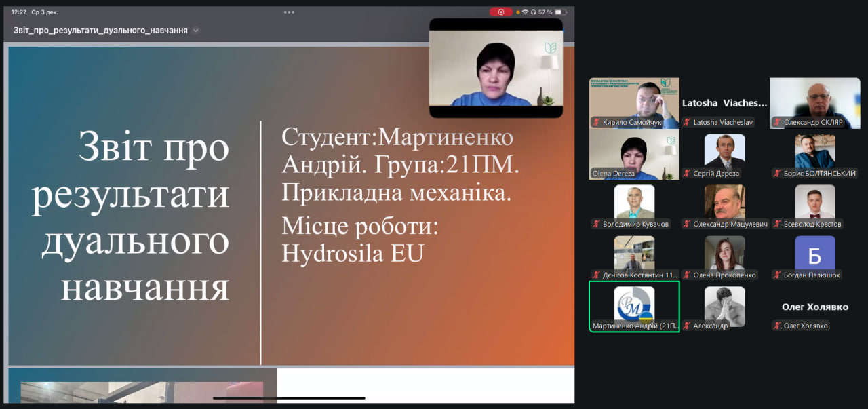Click the document title Звіт_про_результати_дуального_навчання
Viewport: 868px width, 409px height.
(x=100, y=31)
